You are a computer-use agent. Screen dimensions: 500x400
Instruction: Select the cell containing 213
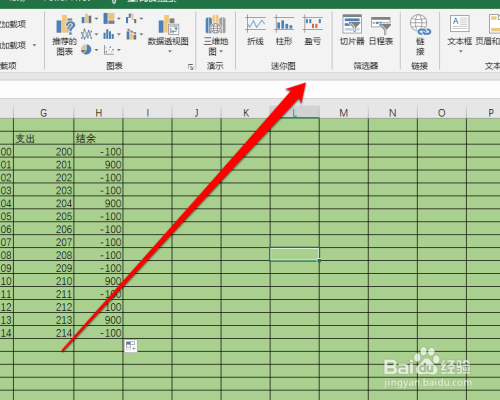(43, 320)
